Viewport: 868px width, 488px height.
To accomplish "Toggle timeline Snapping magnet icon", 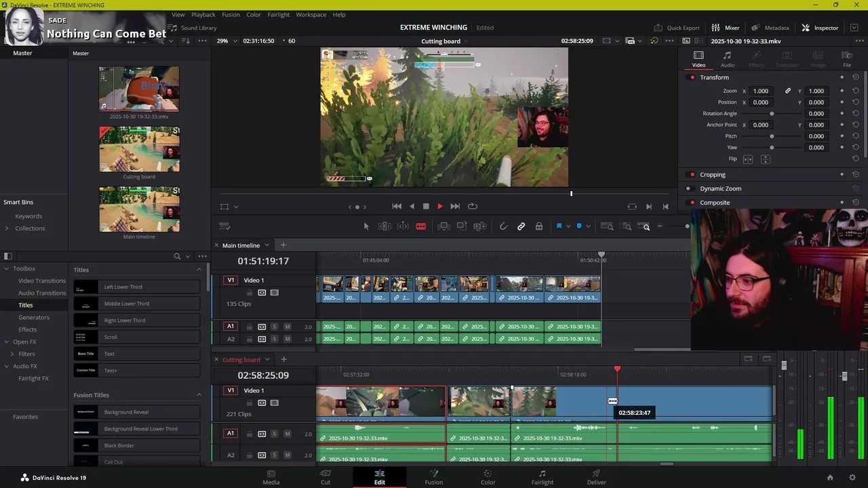I will (503, 226).
